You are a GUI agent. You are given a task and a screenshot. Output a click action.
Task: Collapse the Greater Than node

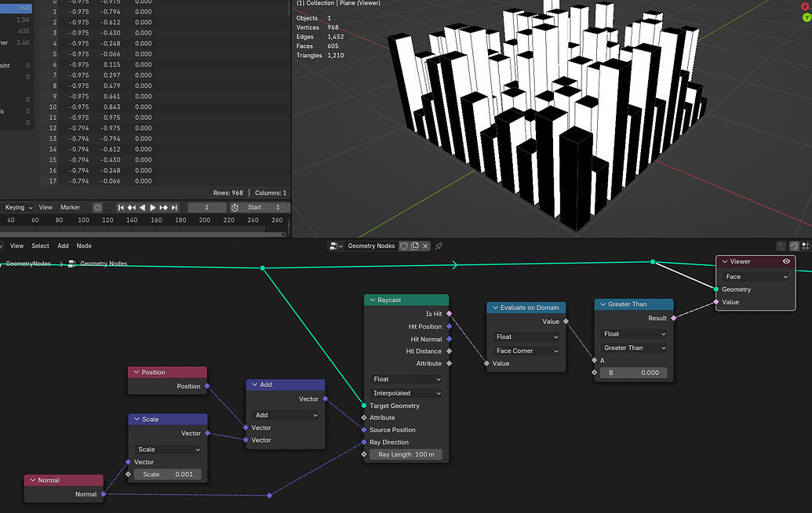(603, 304)
